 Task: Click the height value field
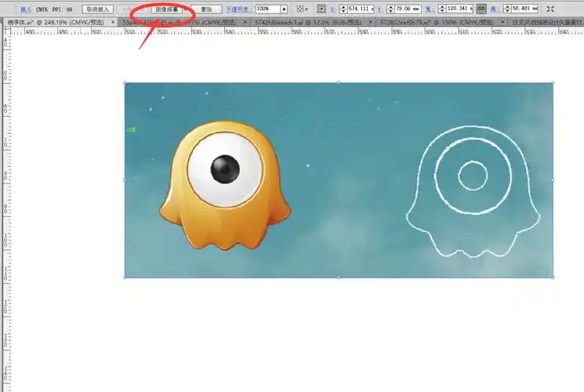(x=524, y=9)
